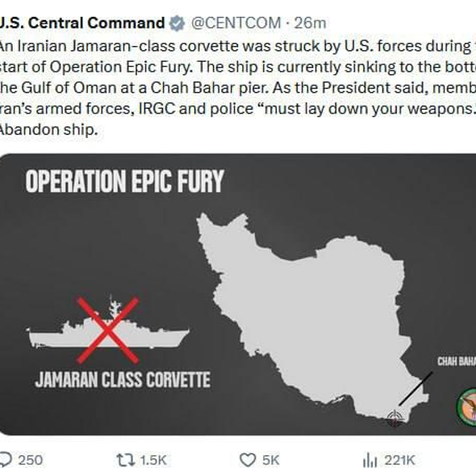The image size is (476, 475).
Task: Click the 5K likes count
Action: (x=271, y=460)
